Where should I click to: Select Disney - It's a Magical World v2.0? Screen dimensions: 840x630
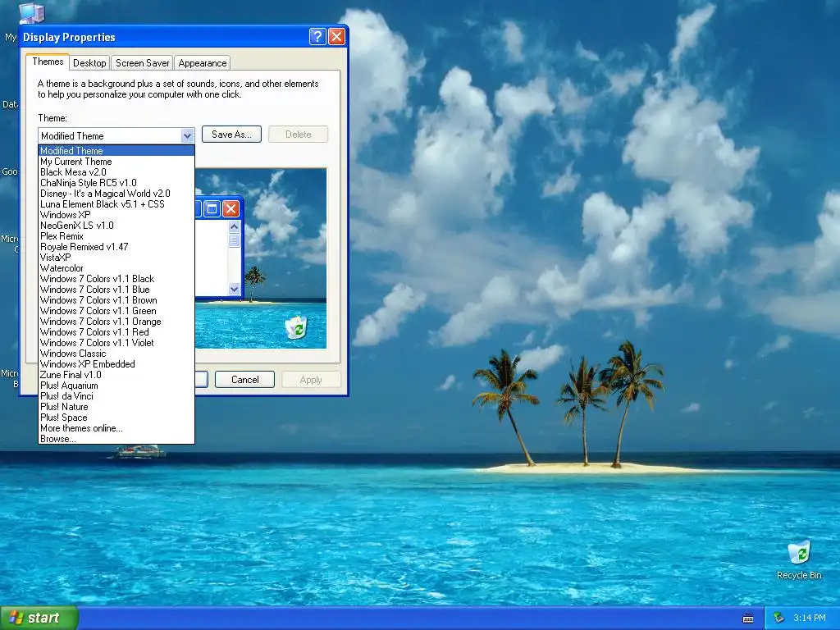tap(116, 194)
